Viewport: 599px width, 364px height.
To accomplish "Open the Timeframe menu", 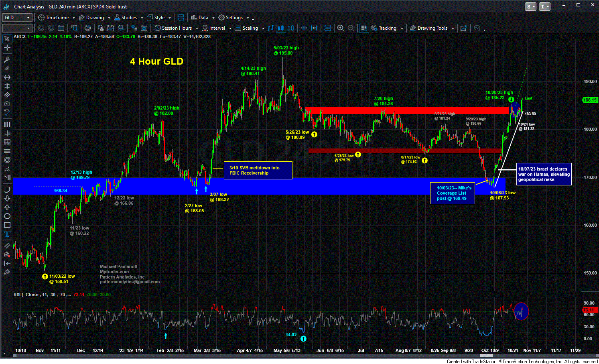I will tap(54, 18).
